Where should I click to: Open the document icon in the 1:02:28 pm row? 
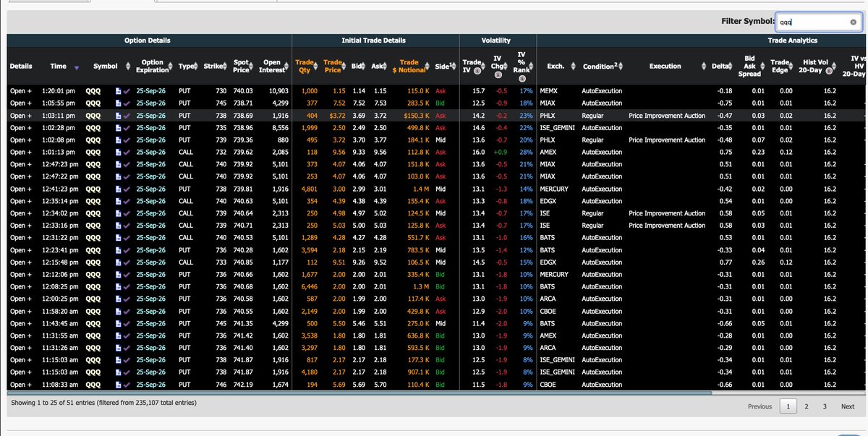[x=119, y=127]
